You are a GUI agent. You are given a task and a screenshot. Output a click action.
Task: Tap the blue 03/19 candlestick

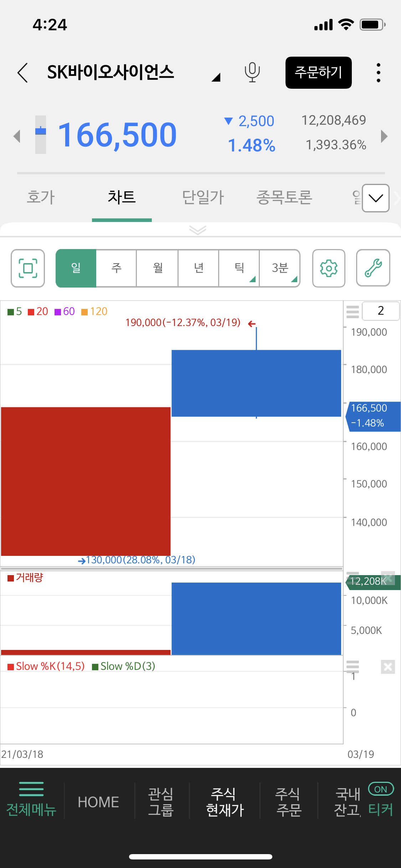(256, 383)
